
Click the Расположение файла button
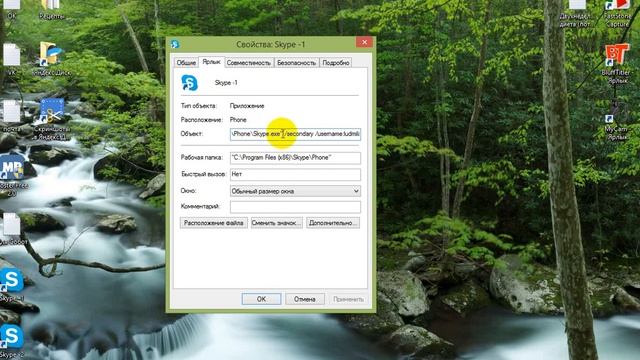pos(213,223)
